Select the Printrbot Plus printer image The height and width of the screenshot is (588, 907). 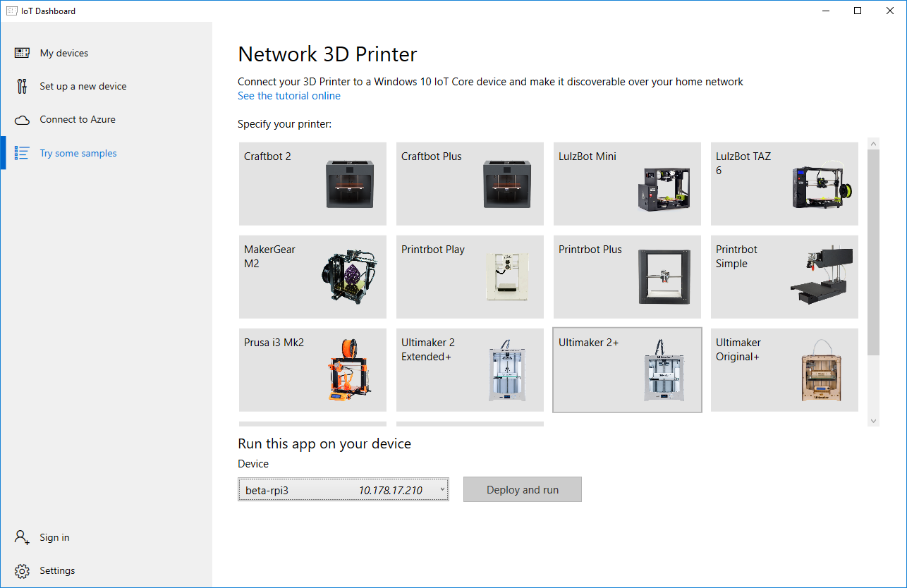[664, 276]
